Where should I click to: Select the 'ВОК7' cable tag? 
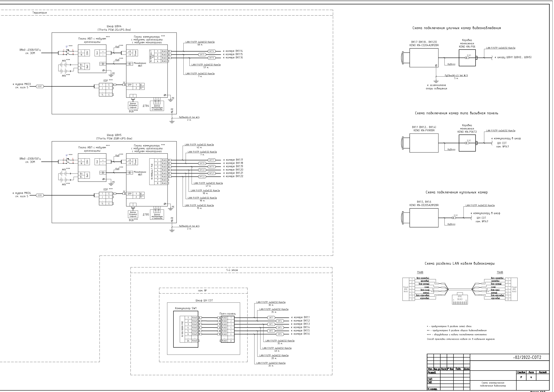pyautogui.click(x=40, y=86)
